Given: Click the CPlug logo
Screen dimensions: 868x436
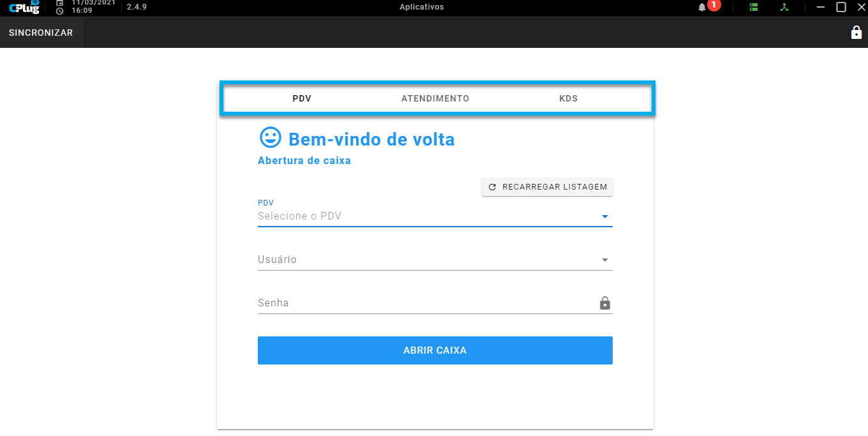Looking at the screenshot, I should tap(25, 7).
